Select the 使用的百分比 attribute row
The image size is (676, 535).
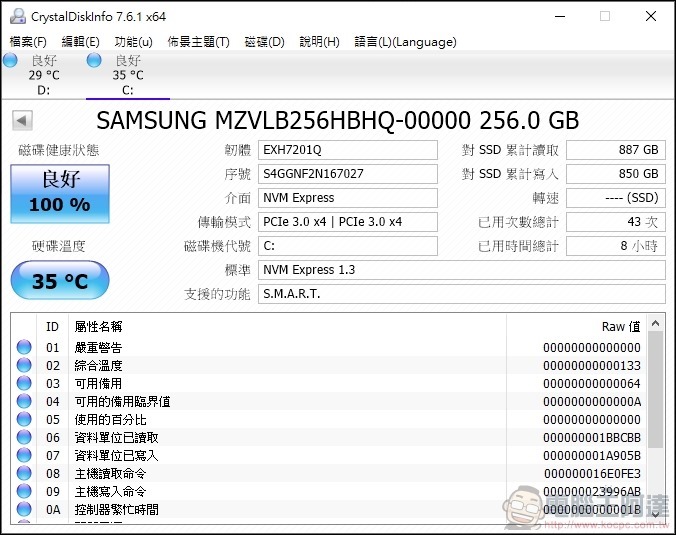329,419
